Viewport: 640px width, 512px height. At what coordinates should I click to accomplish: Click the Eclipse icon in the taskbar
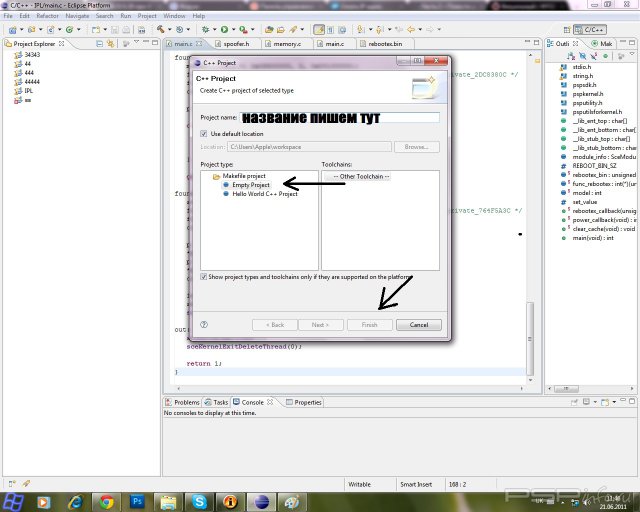tap(262, 500)
